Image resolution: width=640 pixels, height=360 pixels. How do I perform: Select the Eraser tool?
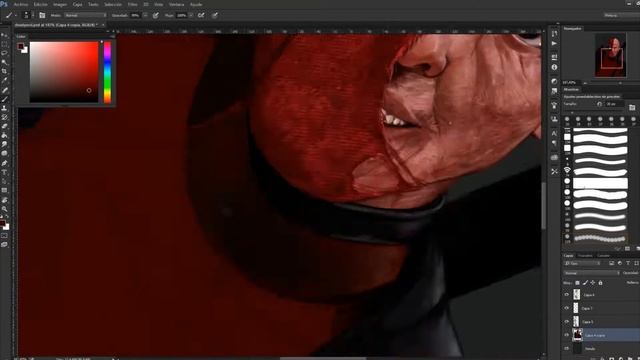tap(4, 126)
